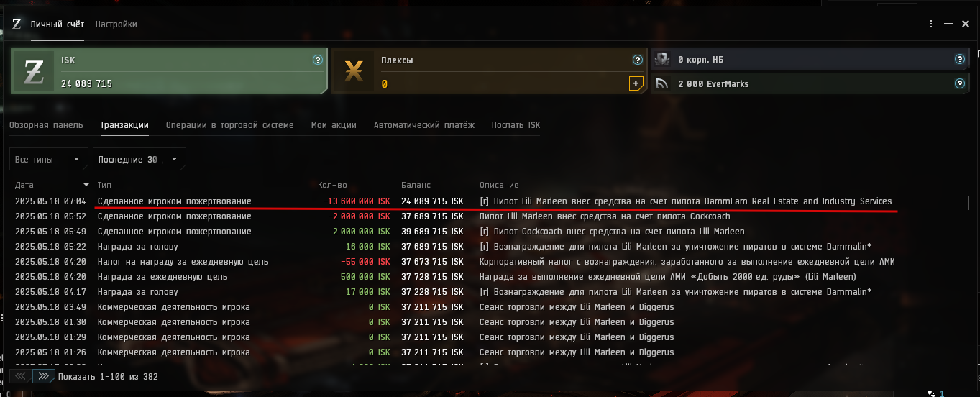Open the Автоматический платёж tab
This screenshot has height=397, width=980.
pyautogui.click(x=424, y=125)
